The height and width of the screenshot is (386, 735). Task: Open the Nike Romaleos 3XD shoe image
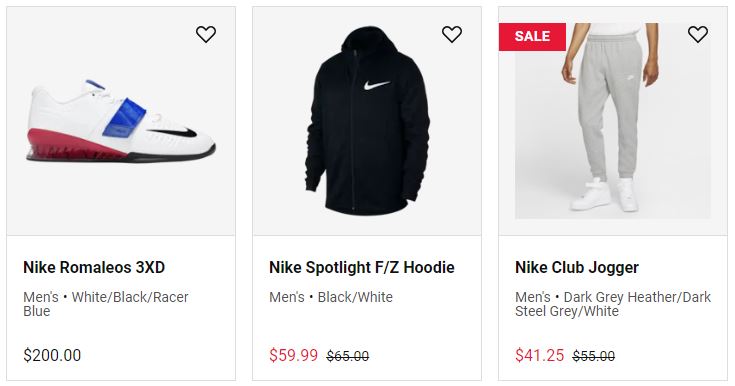coord(121,121)
